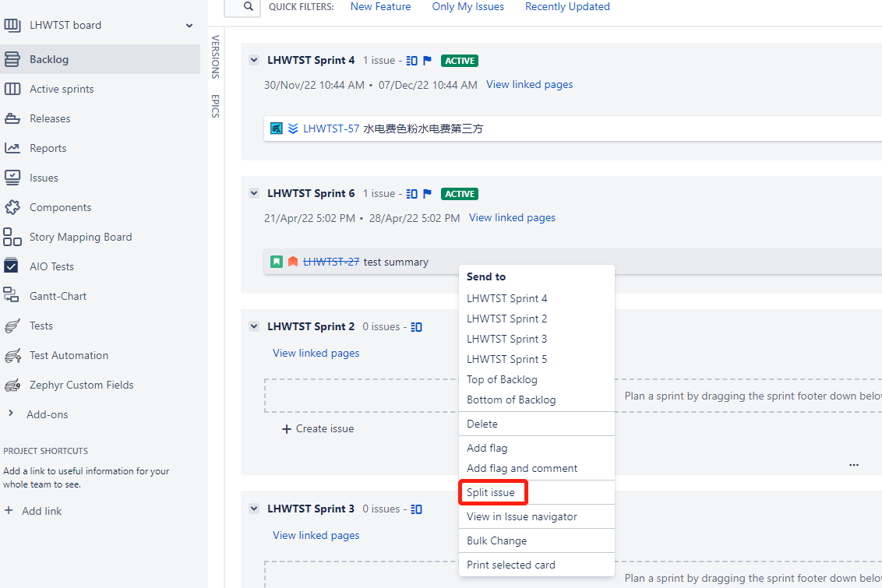
Task: Click the green story icon on LHWTST-27
Action: (276, 262)
